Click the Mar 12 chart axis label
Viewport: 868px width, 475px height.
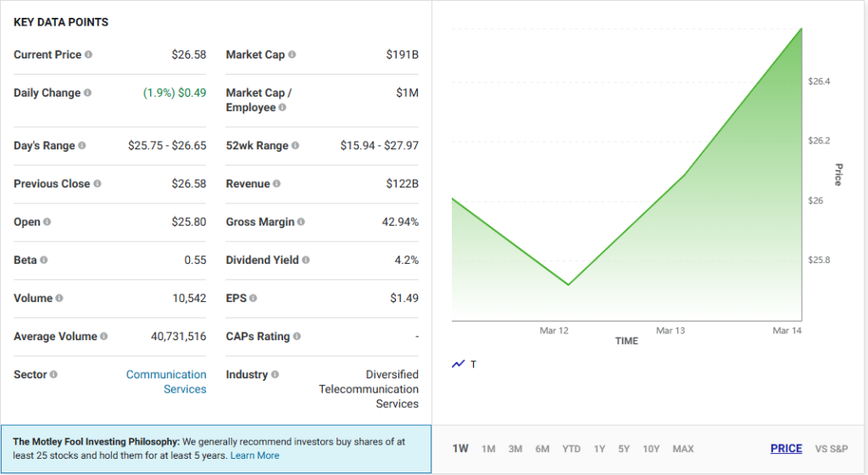pos(554,331)
